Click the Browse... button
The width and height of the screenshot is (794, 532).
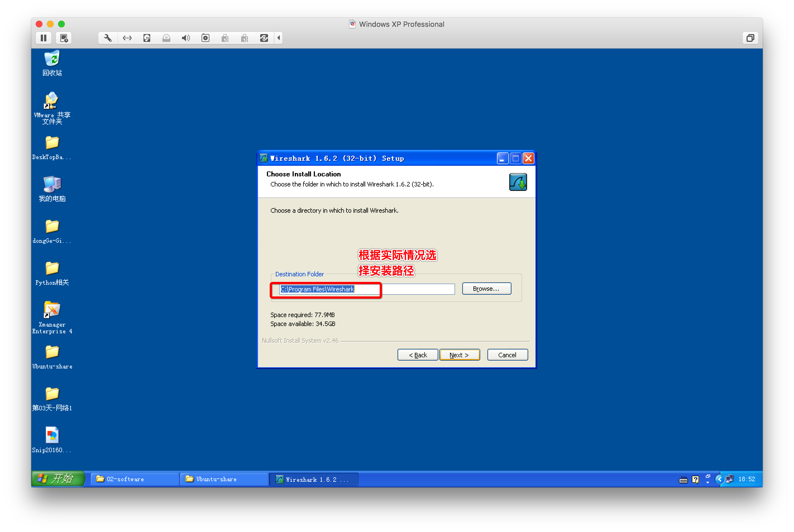click(486, 289)
